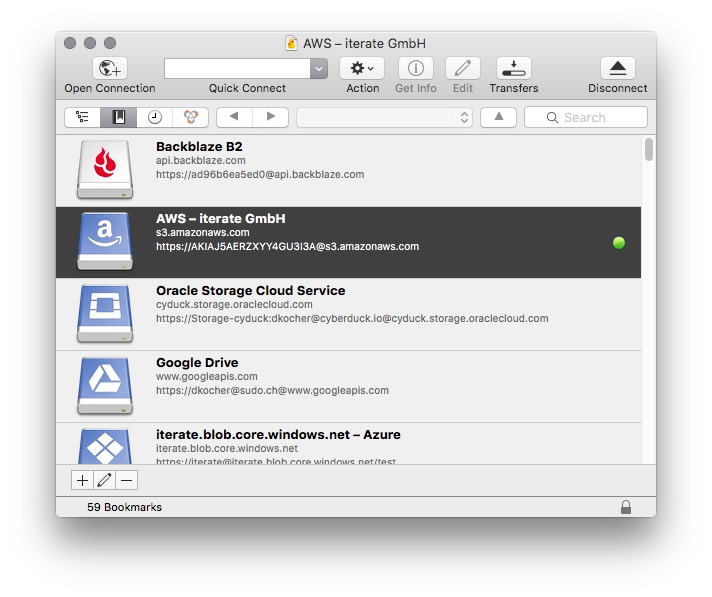Viewport: 712px width, 597px height.
Task: Open the Action gear menu
Action: pyautogui.click(x=362, y=68)
